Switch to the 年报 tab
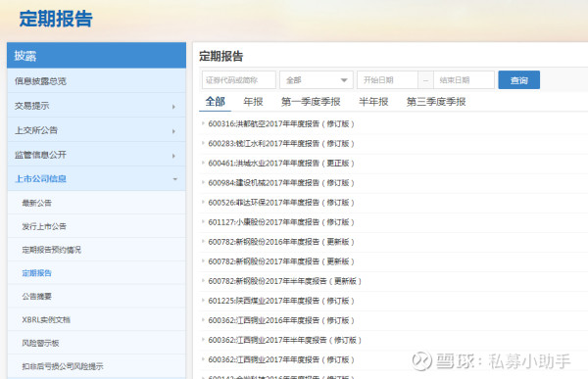The width and height of the screenshot is (588, 379). [253, 102]
